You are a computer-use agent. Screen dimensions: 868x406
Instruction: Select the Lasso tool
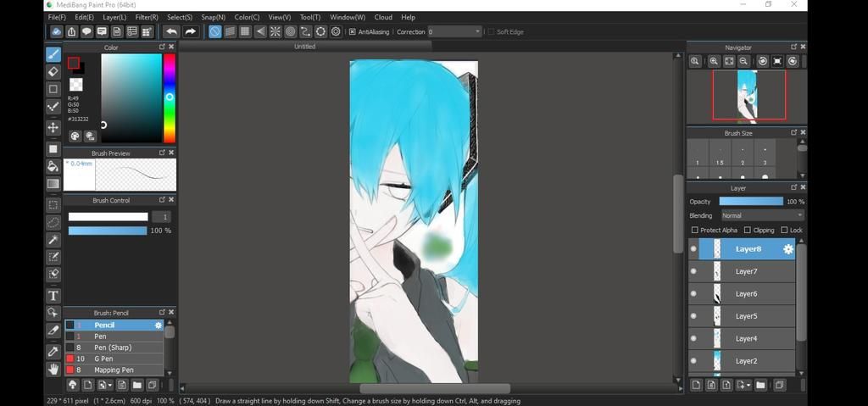pos(53,222)
